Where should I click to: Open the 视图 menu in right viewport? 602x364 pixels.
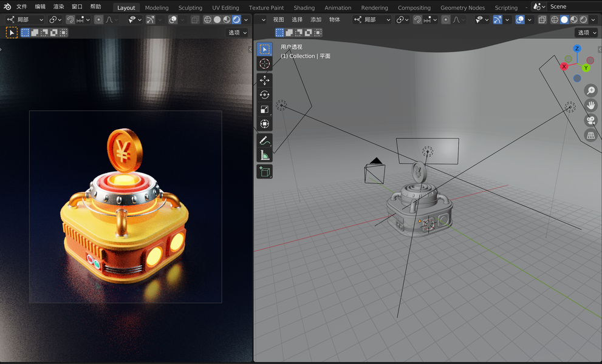coord(279,19)
